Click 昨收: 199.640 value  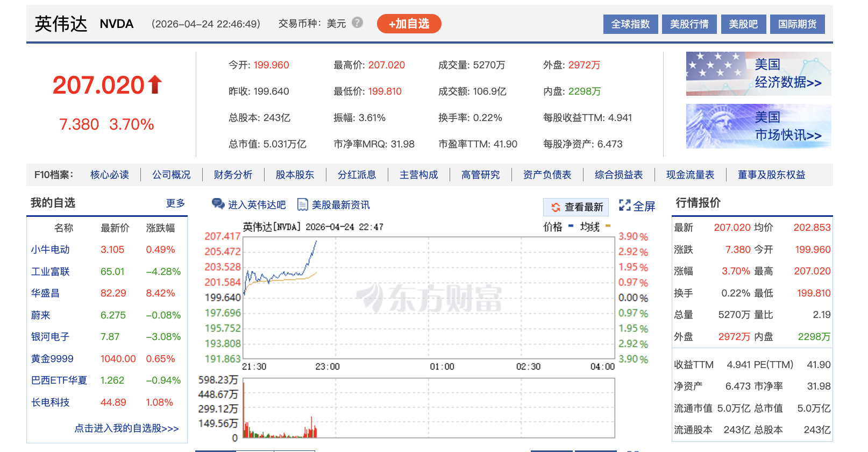[x=259, y=91]
